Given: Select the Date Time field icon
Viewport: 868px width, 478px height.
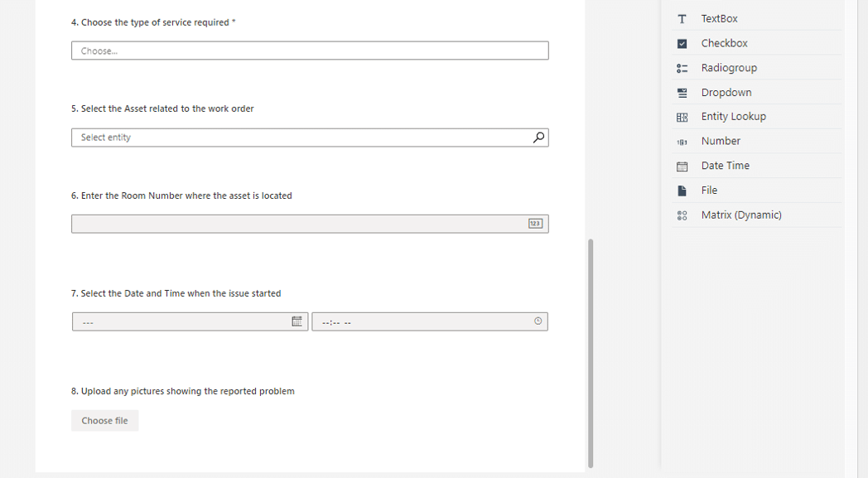Looking at the screenshot, I should (x=682, y=165).
